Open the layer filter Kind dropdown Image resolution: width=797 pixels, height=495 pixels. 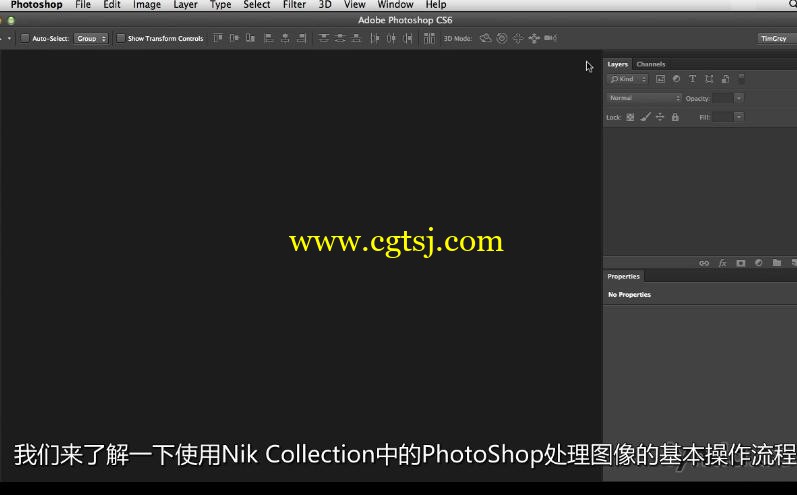click(x=628, y=79)
